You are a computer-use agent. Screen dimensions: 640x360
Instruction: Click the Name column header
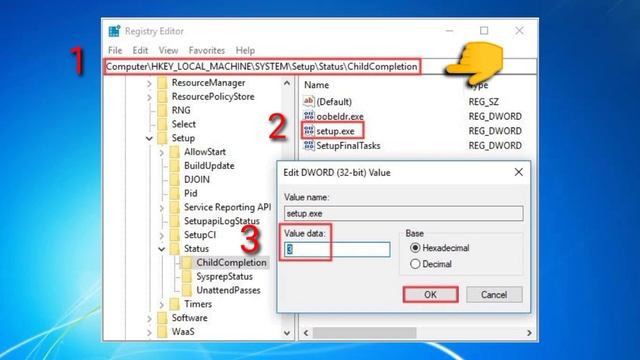coord(316,85)
